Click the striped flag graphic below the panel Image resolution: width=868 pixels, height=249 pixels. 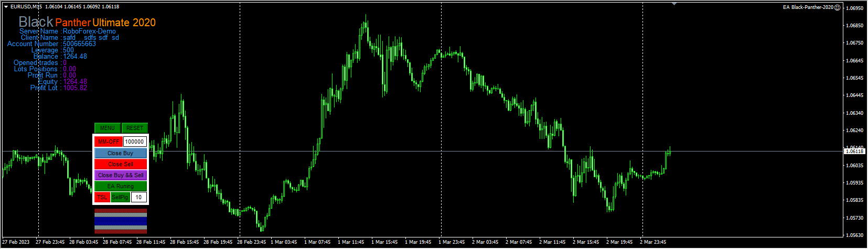coord(121,221)
